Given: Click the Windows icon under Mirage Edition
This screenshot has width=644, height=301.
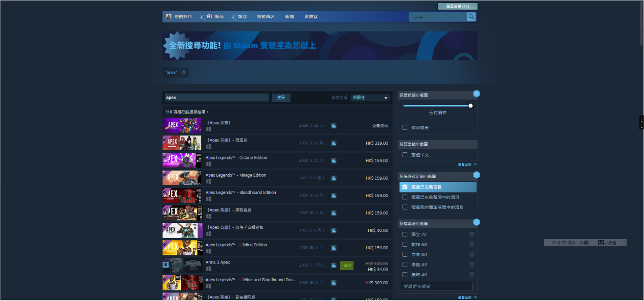Looking at the screenshot, I should 208,181.
